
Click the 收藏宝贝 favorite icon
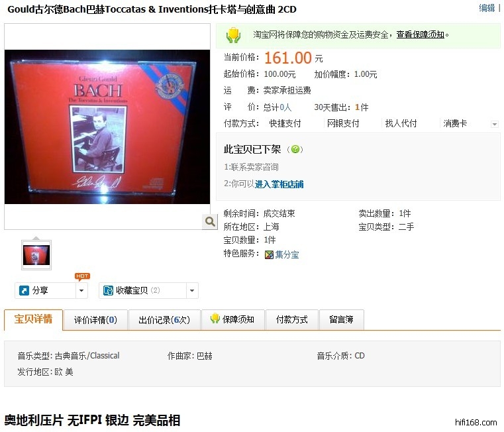point(108,290)
